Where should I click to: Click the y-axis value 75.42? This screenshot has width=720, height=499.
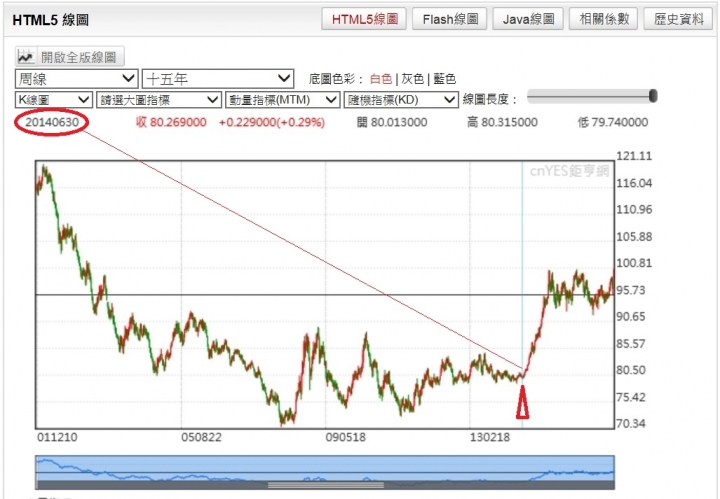pos(631,397)
